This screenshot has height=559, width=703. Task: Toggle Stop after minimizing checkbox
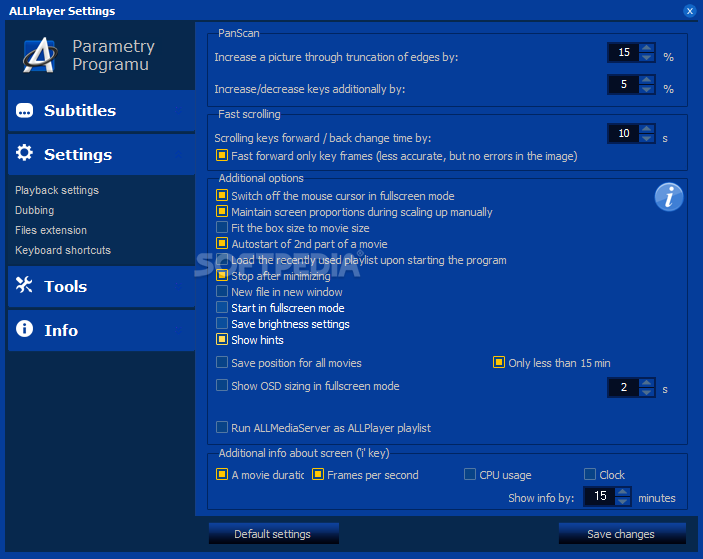coord(222,275)
